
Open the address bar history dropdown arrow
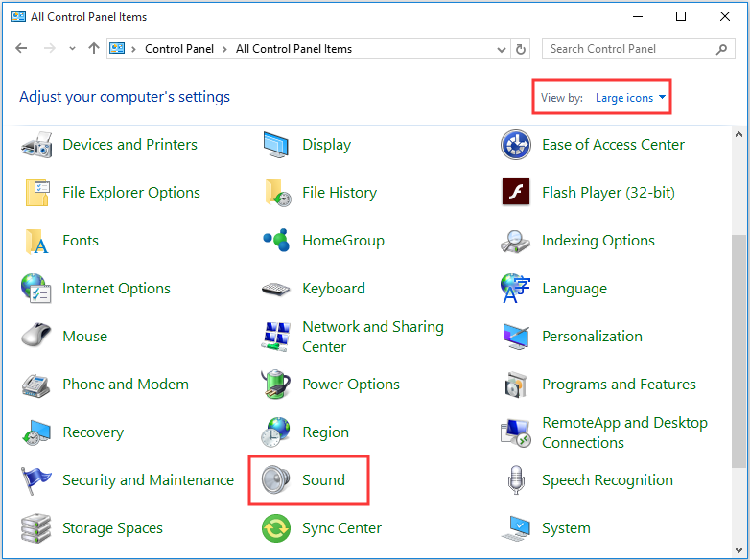pyautogui.click(x=502, y=49)
